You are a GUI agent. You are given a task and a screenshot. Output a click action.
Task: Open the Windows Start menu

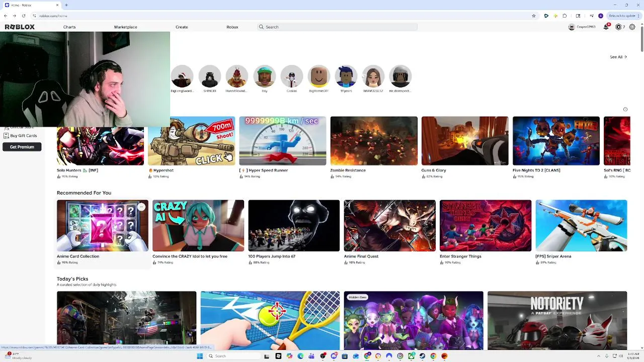click(200, 356)
